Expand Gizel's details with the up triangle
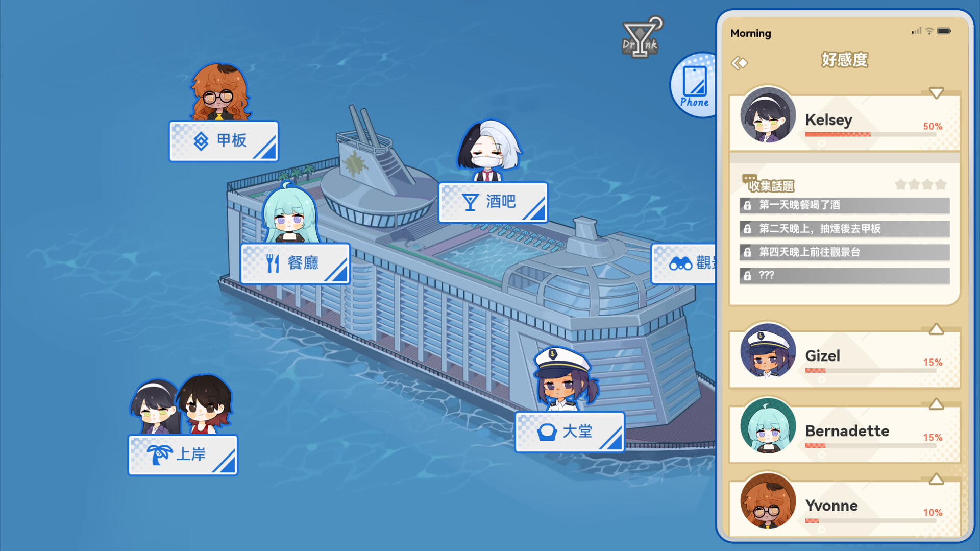 936,329
